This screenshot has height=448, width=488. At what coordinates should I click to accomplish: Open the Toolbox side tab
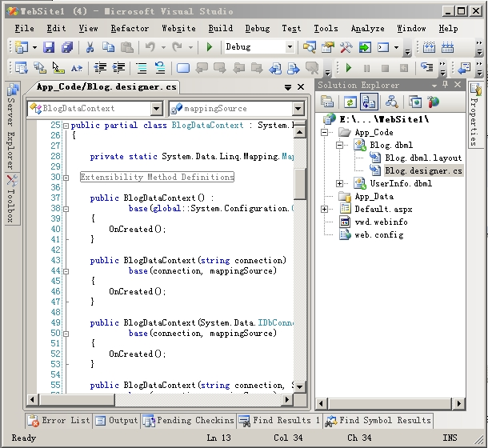(x=13, y=198)
